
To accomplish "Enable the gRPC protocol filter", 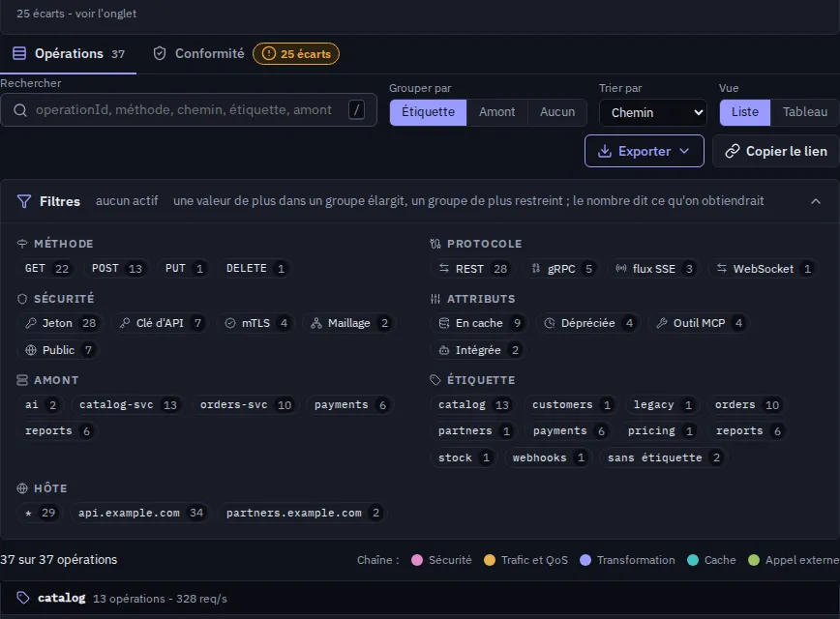I will point(561,269).
